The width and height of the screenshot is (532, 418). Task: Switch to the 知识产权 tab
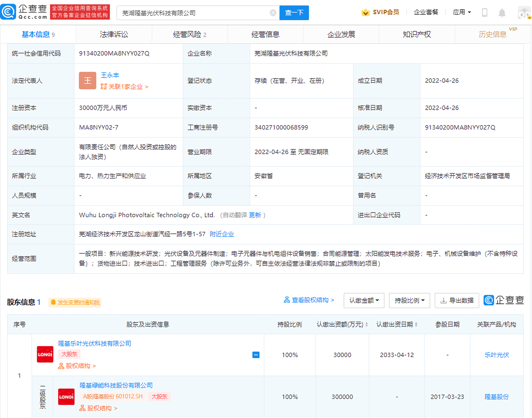417,34
